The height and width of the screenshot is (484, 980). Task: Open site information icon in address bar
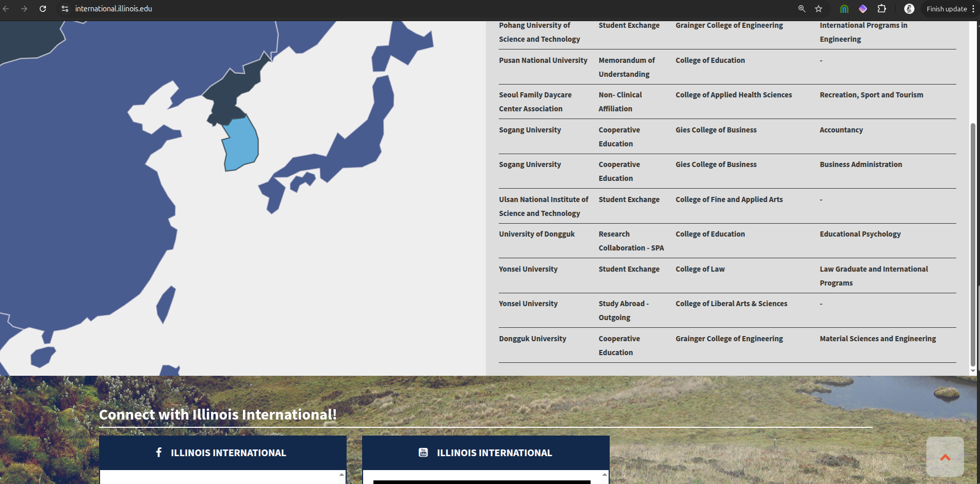pos(64,9)
